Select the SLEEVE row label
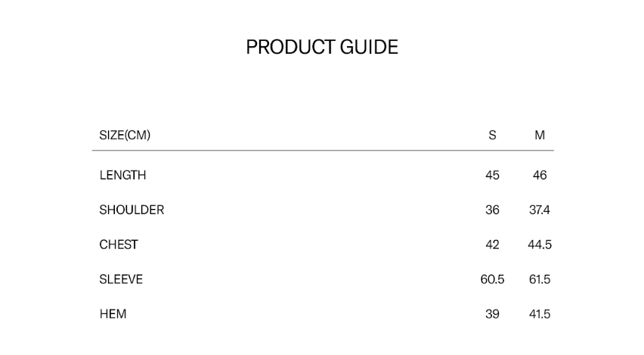644x355 pixels. point(121,279)
